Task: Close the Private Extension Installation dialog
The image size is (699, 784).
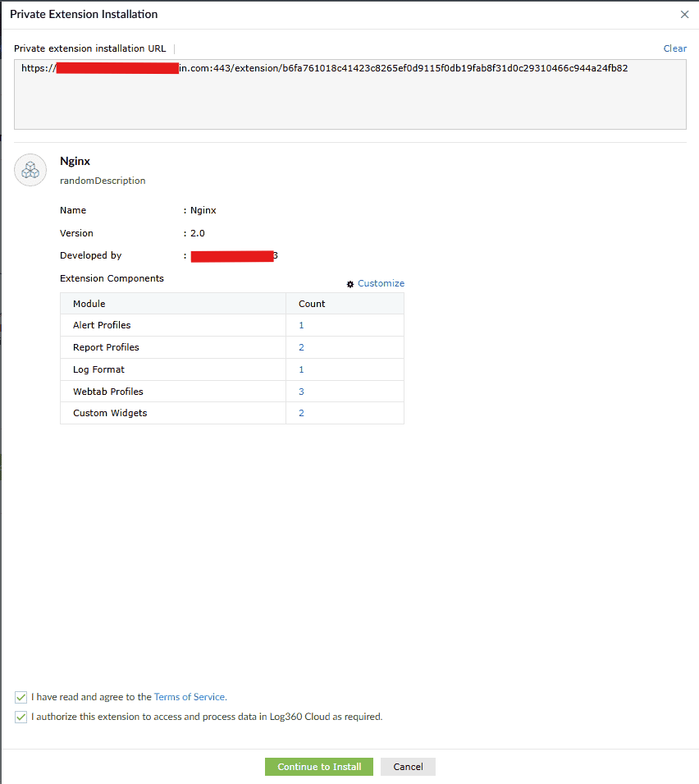Action: coord(684,15)
